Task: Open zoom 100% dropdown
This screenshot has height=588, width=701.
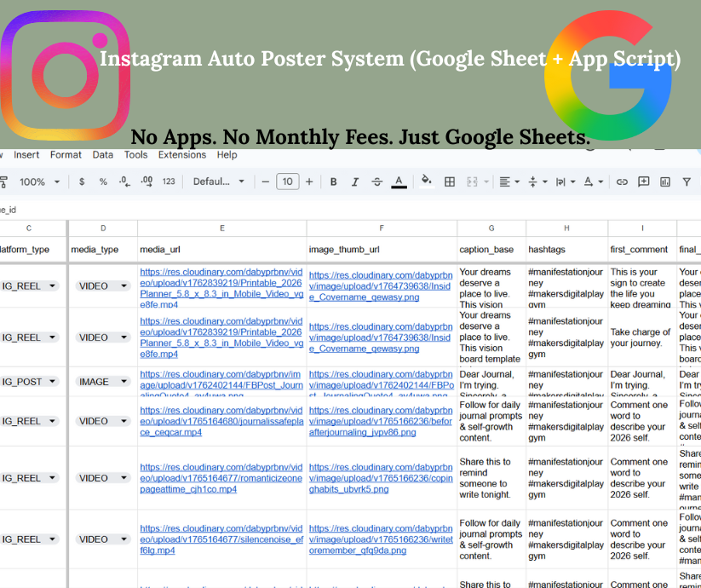Action: coord(39,182)
